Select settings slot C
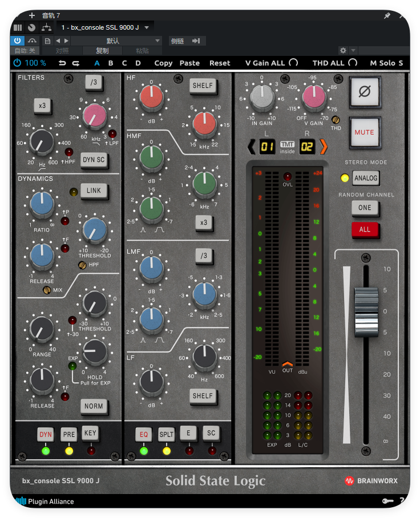The height and width of the screenshot is (518, 420). click(124, 63)
